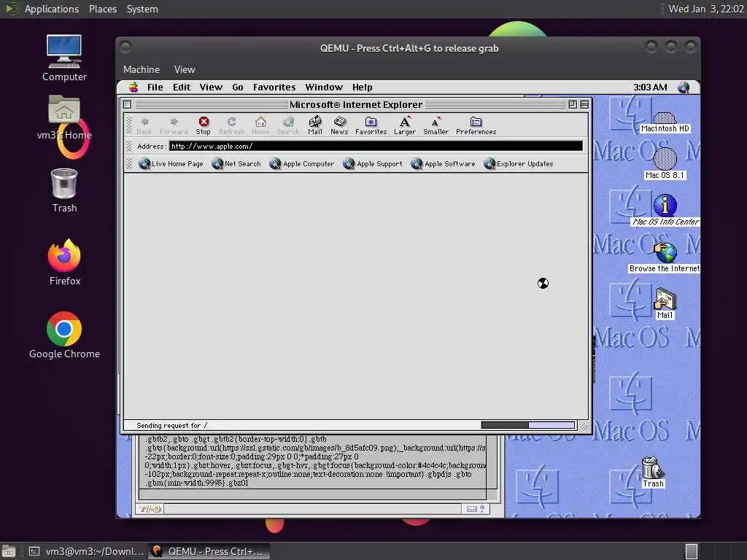Open QEMU Machine menu
Image resolution: width=747 pixels, height=560 pixels.
click(x=142, y=69)
